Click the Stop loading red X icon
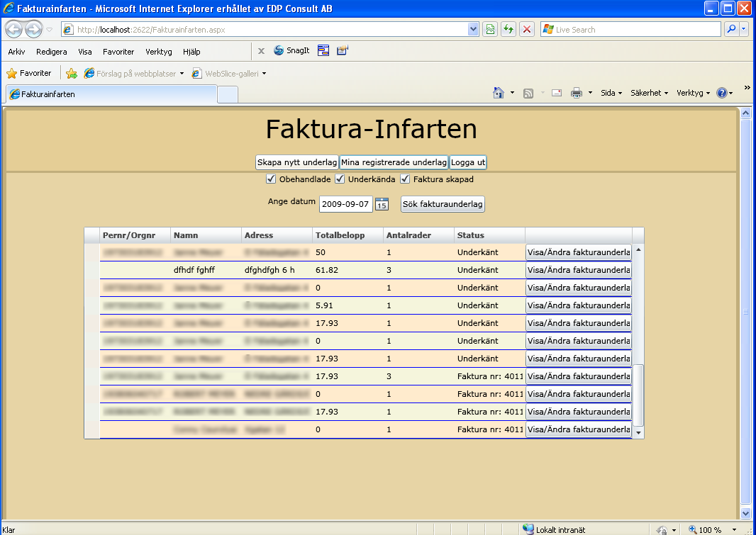 click(527, 29)
